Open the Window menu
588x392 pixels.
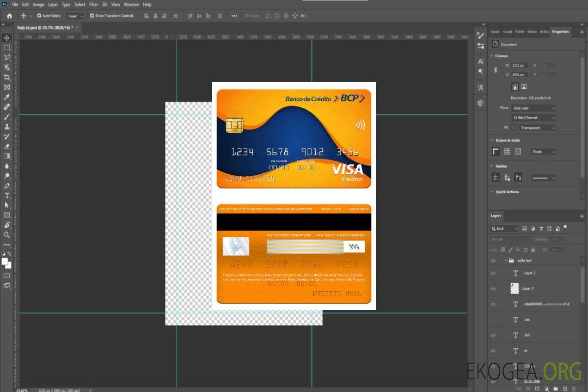tap(131, 4)
